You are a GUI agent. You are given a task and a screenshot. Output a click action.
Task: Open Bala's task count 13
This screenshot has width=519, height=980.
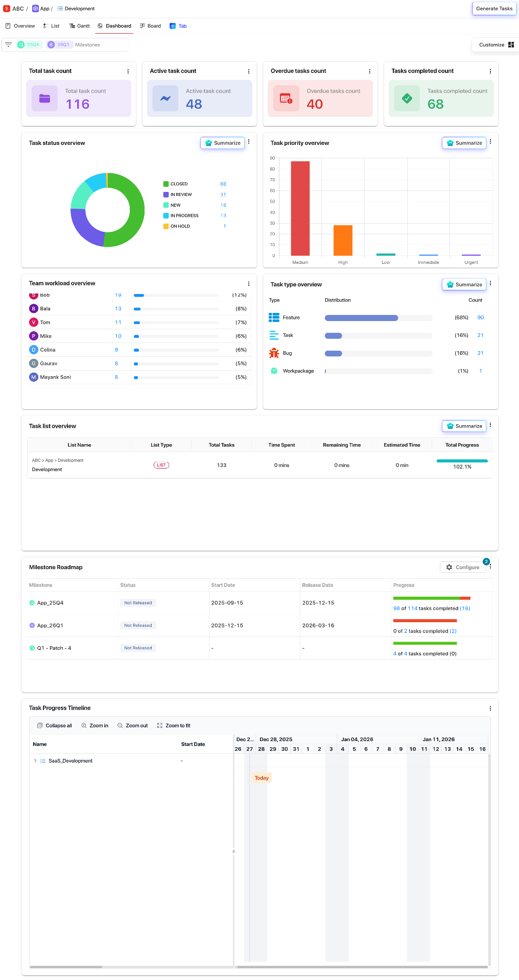pyautogui.click(x=118, y=309)
